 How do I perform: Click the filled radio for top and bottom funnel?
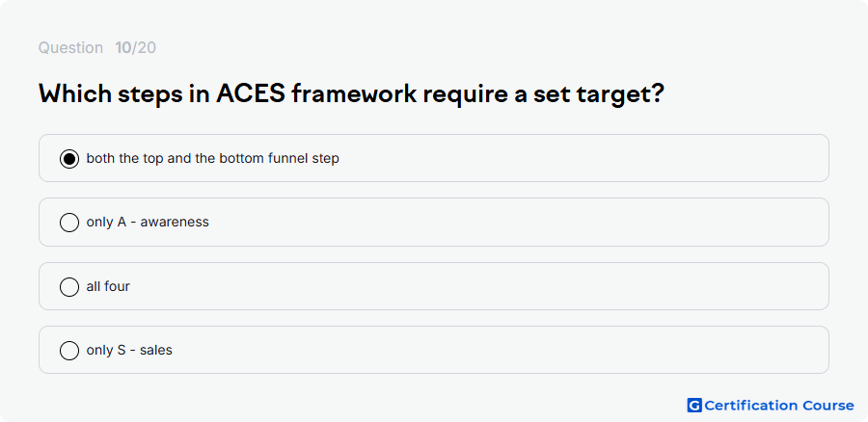point(69,159)
